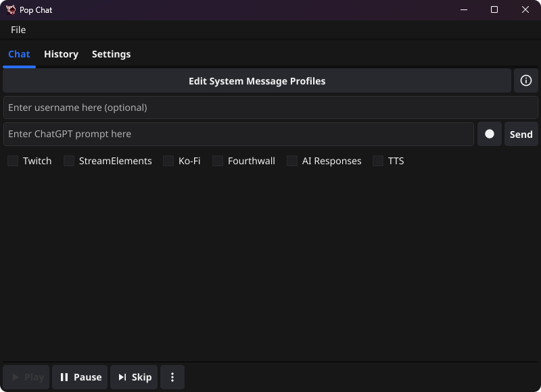Open the info panel using the circle-i icon

pos(525,80)
